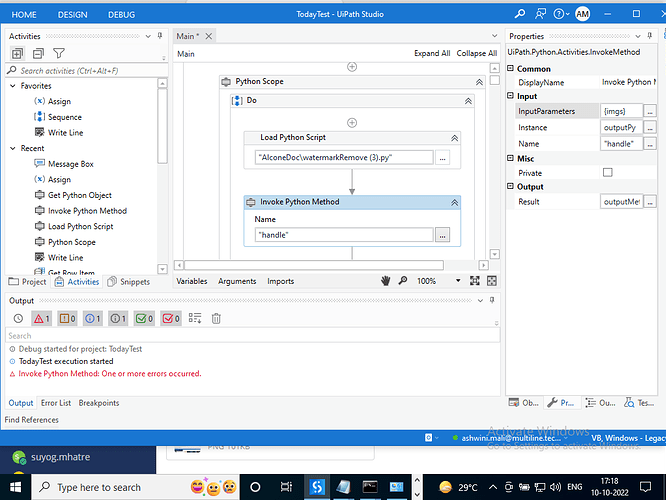Click Collapse All in designer
The image size is (666, 500).
(x=477, y=53)
